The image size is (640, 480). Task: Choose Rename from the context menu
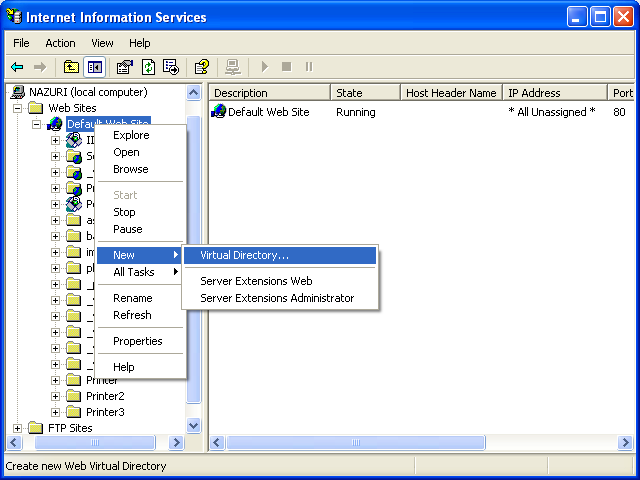click(139, 298)
